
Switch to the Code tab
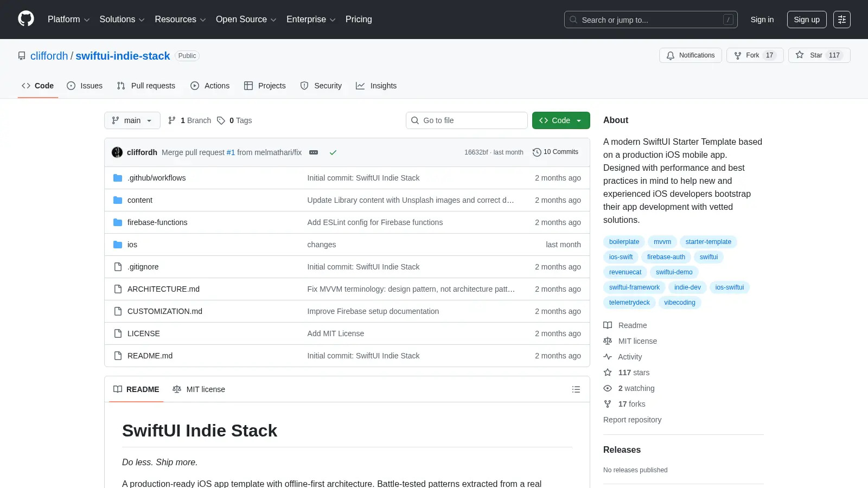(38, 86)
